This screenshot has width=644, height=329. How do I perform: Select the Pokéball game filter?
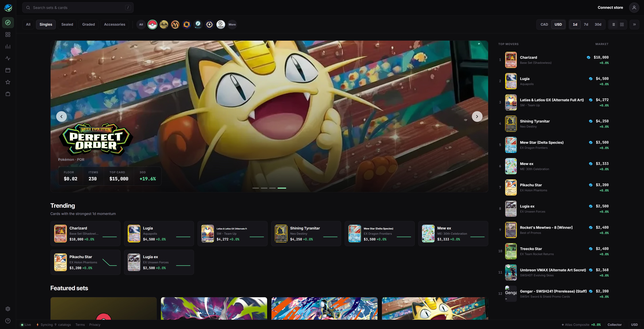click(152, 24)
